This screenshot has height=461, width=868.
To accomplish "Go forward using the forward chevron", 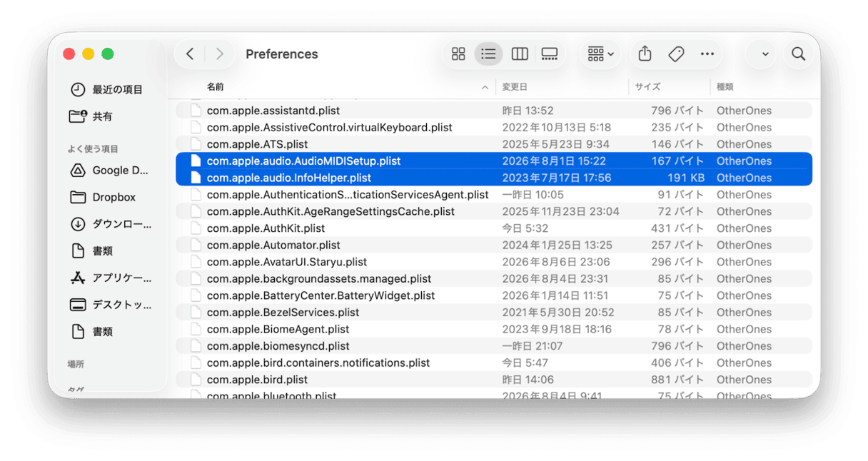I will point(220,54).
